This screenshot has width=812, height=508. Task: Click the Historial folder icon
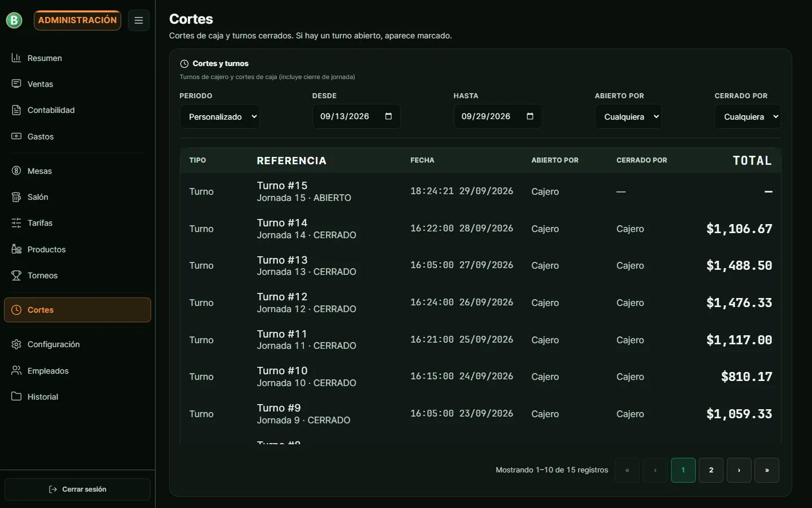(x=16, y=396)
